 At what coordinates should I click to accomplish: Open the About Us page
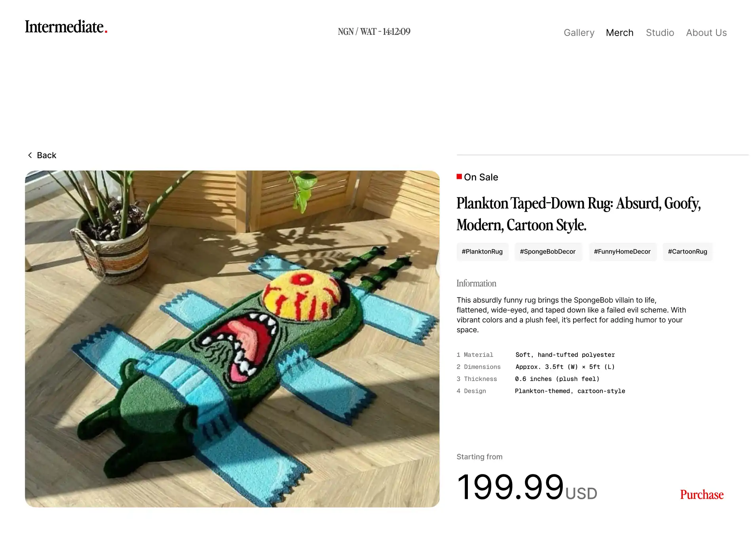coord(706,33)
